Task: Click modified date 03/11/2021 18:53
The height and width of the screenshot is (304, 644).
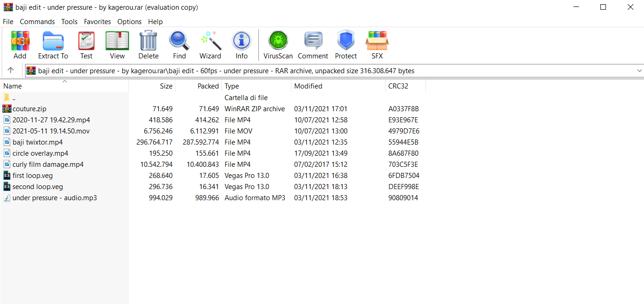Action: pos(321,198)
